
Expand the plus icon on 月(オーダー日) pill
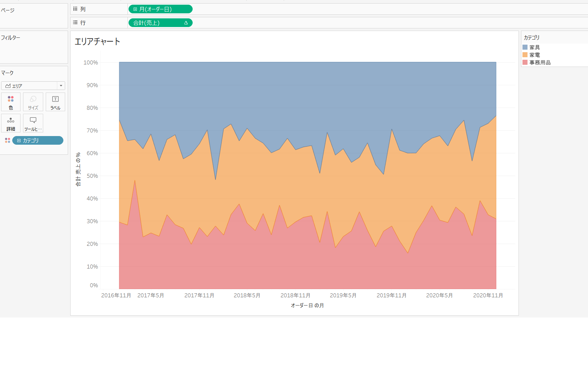[x=135, y=9]
